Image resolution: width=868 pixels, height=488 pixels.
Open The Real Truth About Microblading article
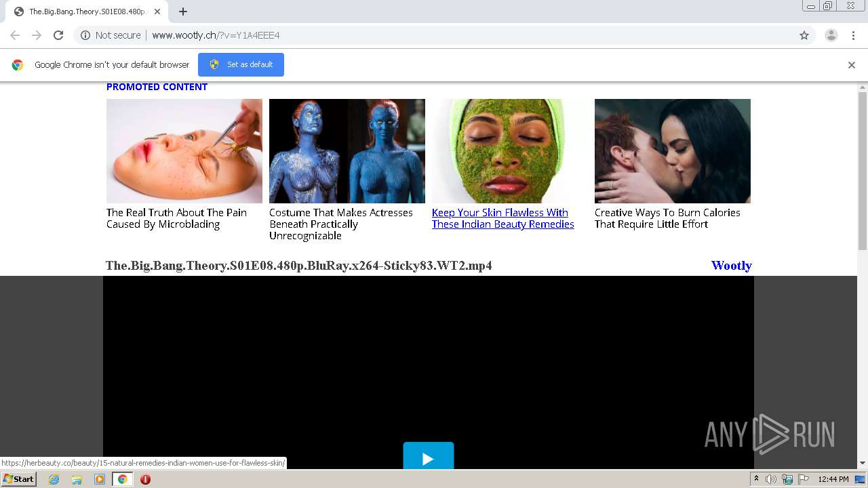tap(176, 218)
